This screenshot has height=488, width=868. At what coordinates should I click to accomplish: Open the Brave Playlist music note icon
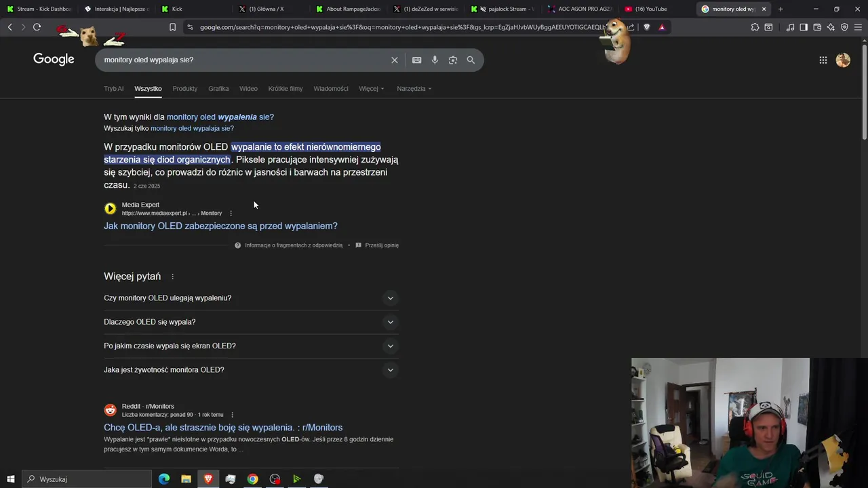[x=790, y=27]
